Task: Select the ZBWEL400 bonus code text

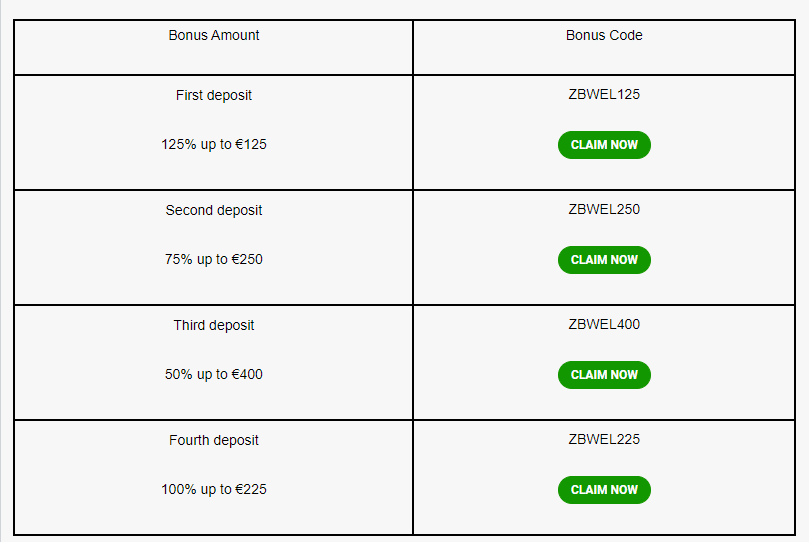Action: click(604, 324)
